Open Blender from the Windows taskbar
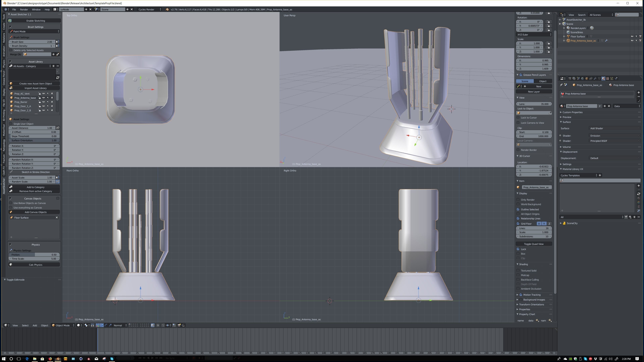This screenshot has width=644, height=362. 58,359
